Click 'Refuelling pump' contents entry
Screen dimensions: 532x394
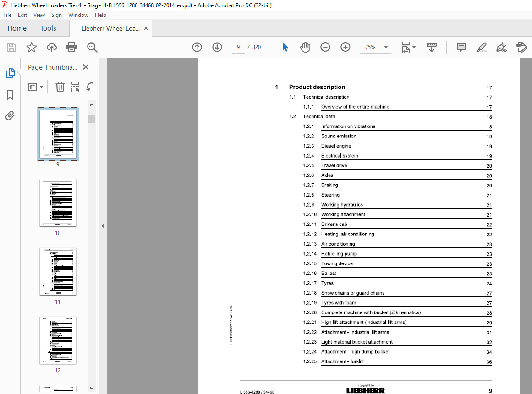[339, 253]
